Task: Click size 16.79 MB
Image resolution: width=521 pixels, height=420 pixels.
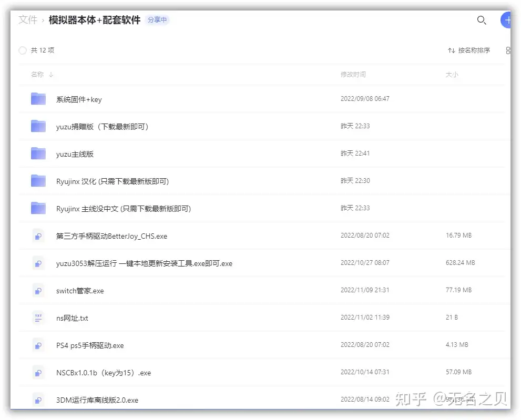Action: pyautogui.click(x=458, y=235)
